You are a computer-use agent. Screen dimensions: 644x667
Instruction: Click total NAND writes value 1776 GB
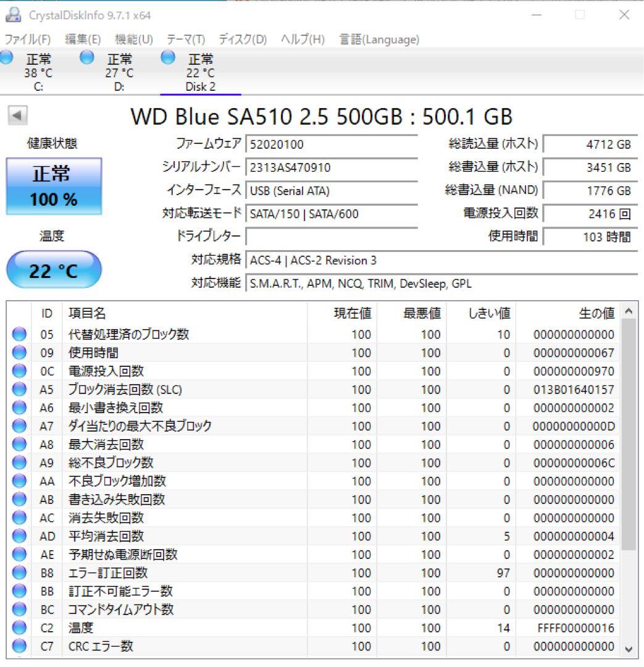[590, 191]
